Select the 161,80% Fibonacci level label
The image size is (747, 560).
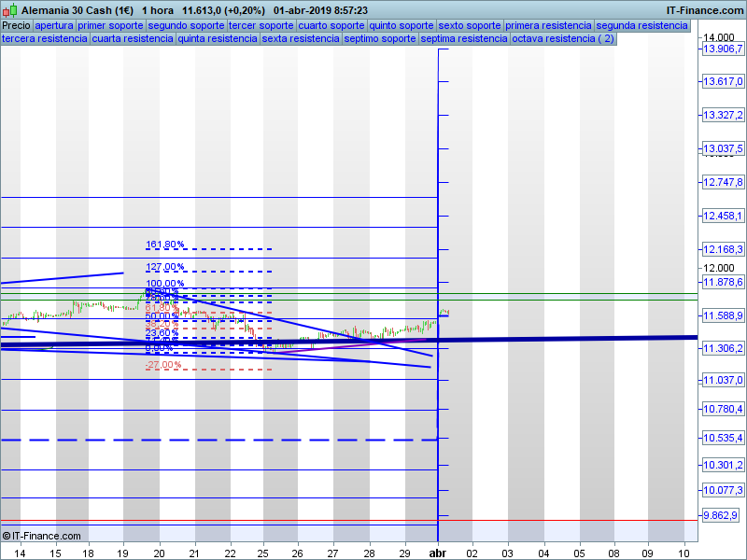pos(165,245)
